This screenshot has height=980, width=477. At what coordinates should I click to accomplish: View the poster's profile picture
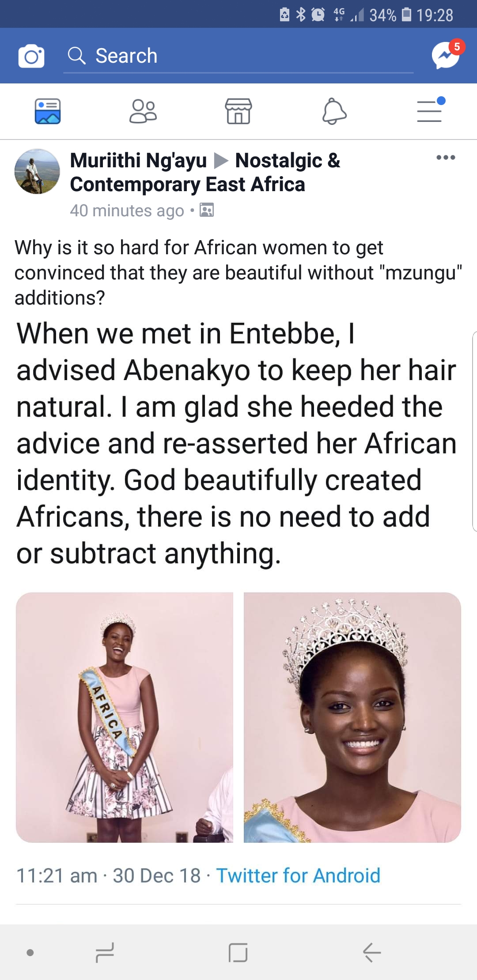coord(37,171)
